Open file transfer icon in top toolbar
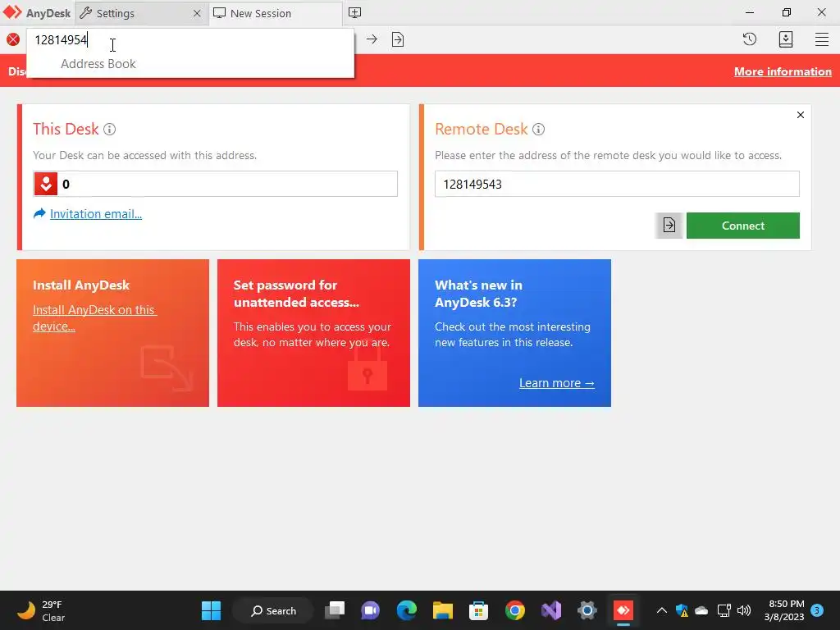 (x=398, y=39)
